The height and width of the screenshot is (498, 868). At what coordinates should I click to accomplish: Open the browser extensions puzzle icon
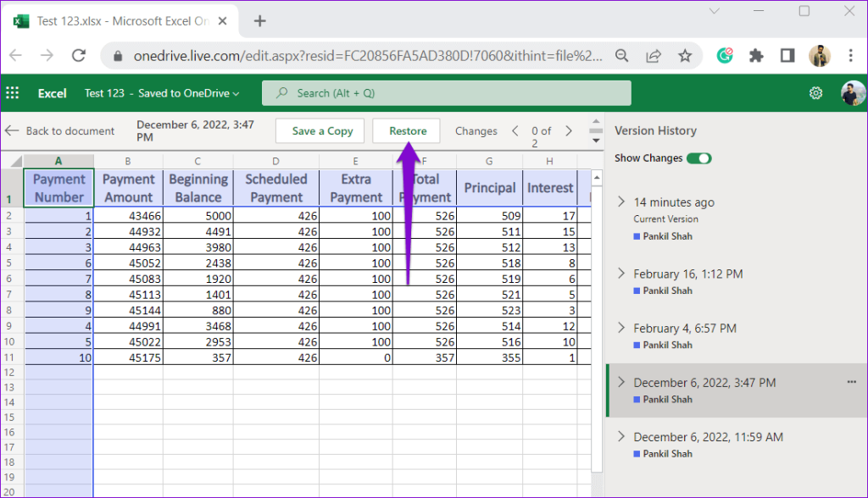click(x=756, y=56)
